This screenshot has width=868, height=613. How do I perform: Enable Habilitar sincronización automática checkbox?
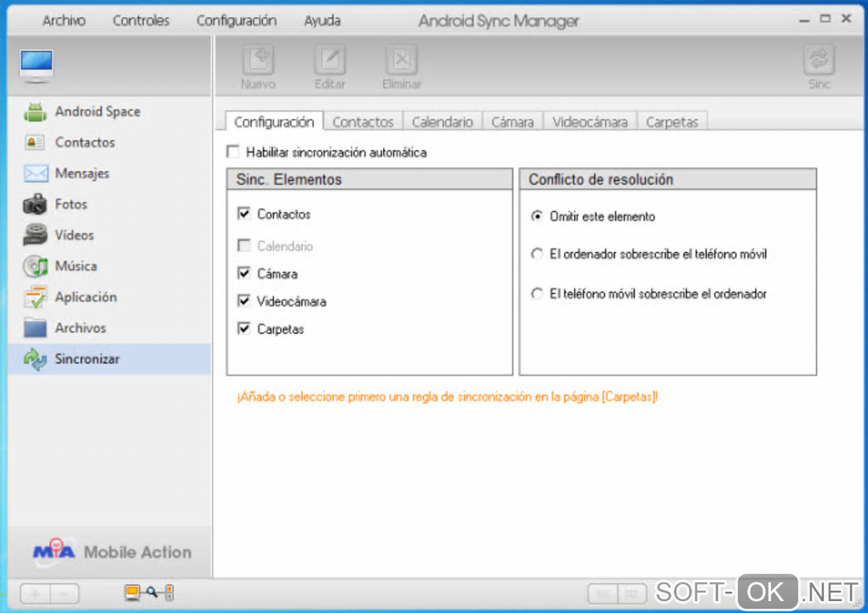pos(233,152)
